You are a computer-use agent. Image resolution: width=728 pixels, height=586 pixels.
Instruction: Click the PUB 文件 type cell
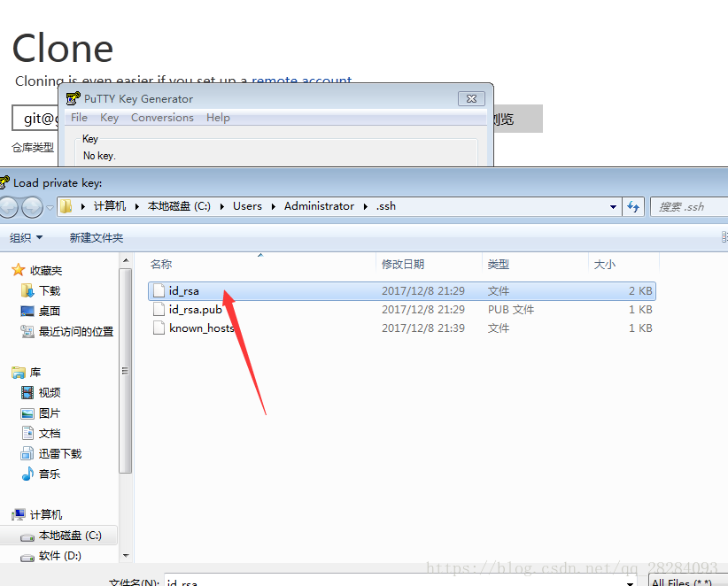511,310
